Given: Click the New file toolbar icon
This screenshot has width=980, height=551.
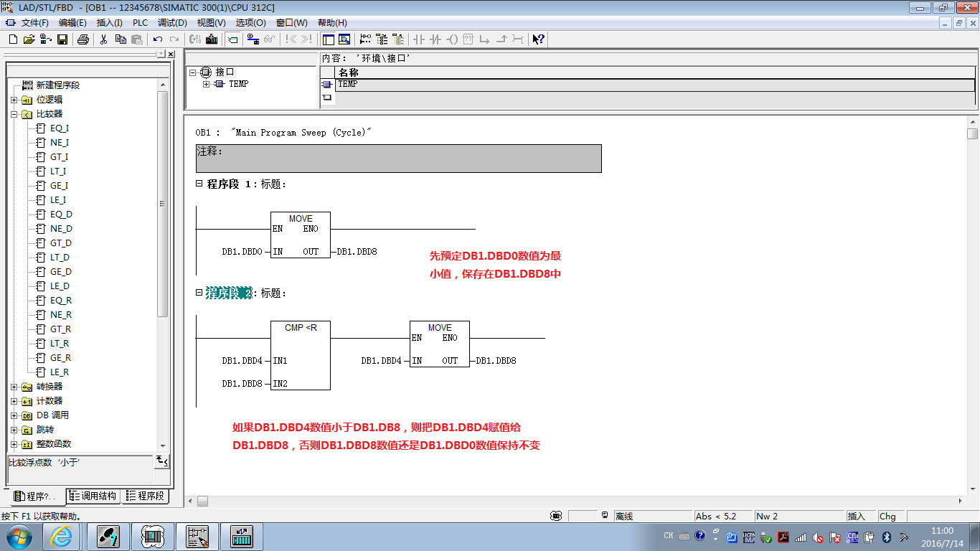Looking at the screenshot, I should point(13,39).
